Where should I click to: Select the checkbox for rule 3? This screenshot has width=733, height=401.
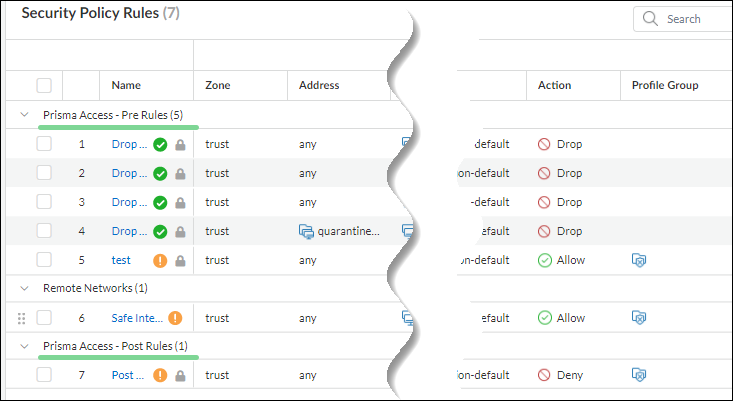tap(44, 202)
